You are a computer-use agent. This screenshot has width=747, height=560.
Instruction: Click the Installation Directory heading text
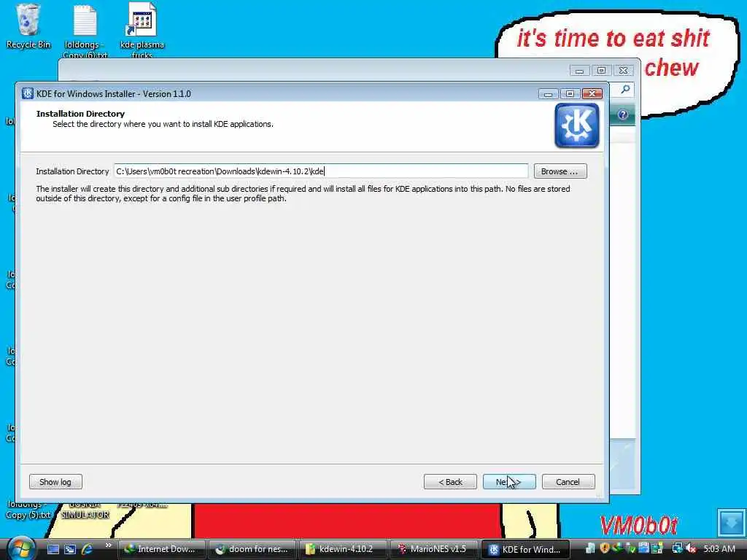tap(80, 113)
